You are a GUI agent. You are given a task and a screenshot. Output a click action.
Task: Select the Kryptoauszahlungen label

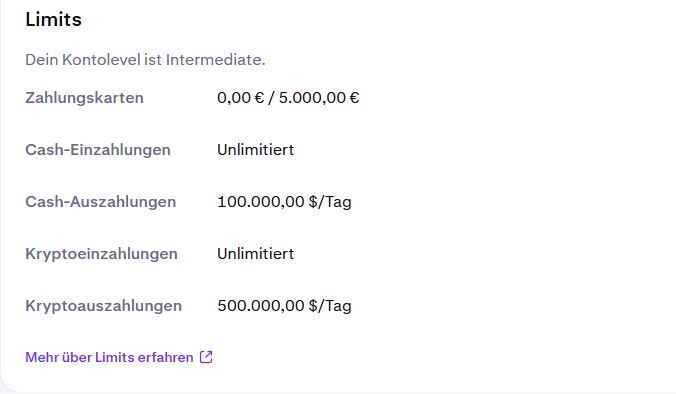click(x=103, y=306)
